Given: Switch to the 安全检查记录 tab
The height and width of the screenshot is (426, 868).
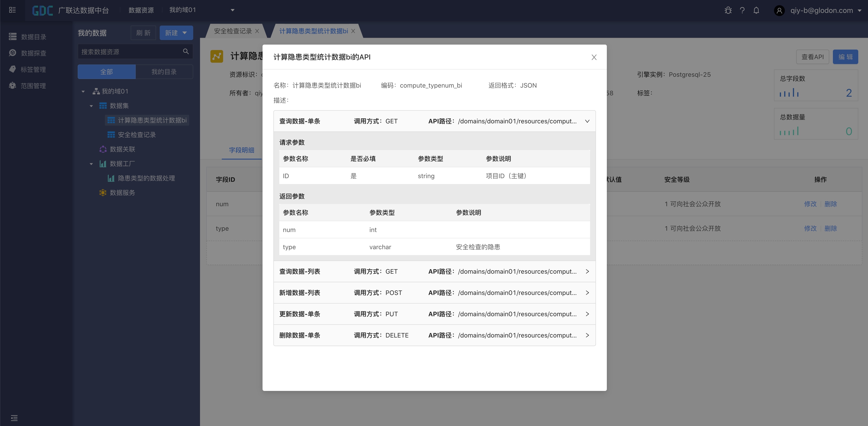Looking at the screenshot, I should point(232,31).
